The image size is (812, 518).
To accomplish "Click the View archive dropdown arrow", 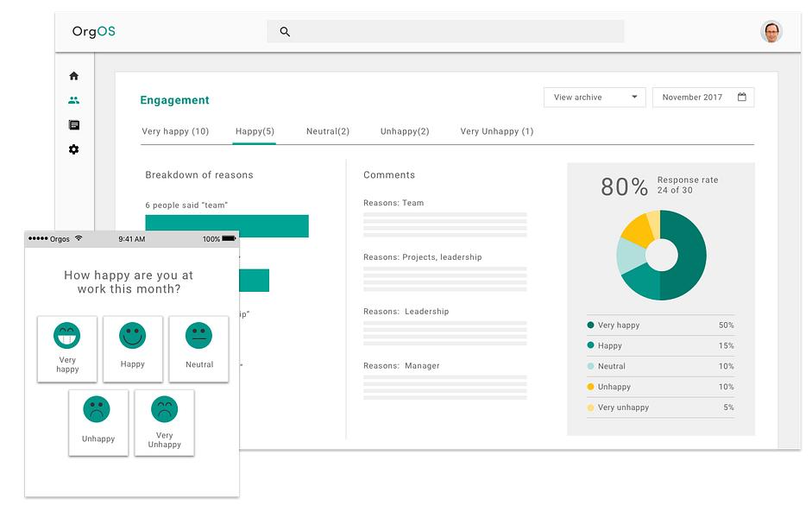I will [x=634, y=97].
